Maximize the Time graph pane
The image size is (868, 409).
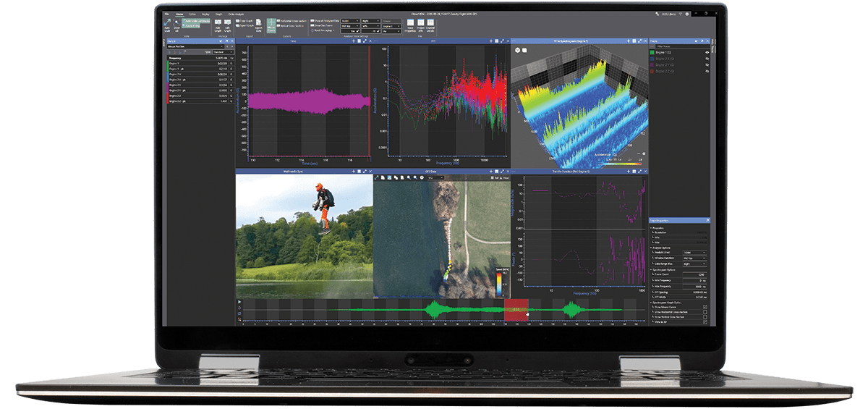point(365,41)
